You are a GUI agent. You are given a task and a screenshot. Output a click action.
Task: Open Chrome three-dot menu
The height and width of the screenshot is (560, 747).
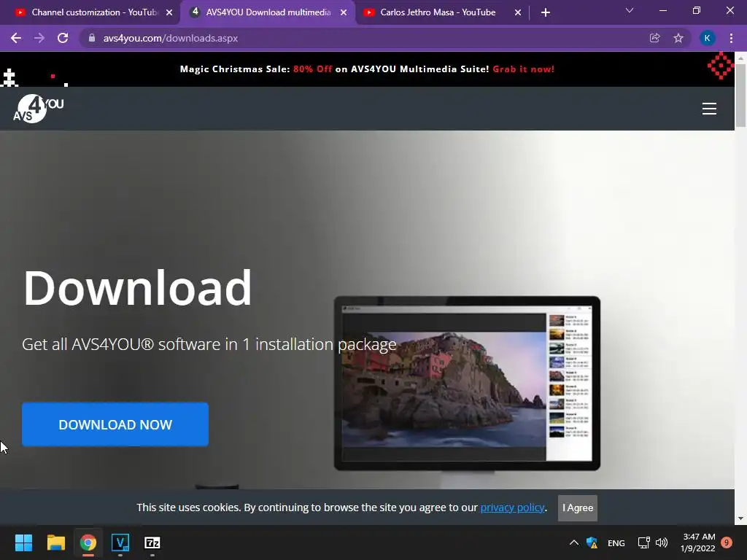(x=731, y=38)
